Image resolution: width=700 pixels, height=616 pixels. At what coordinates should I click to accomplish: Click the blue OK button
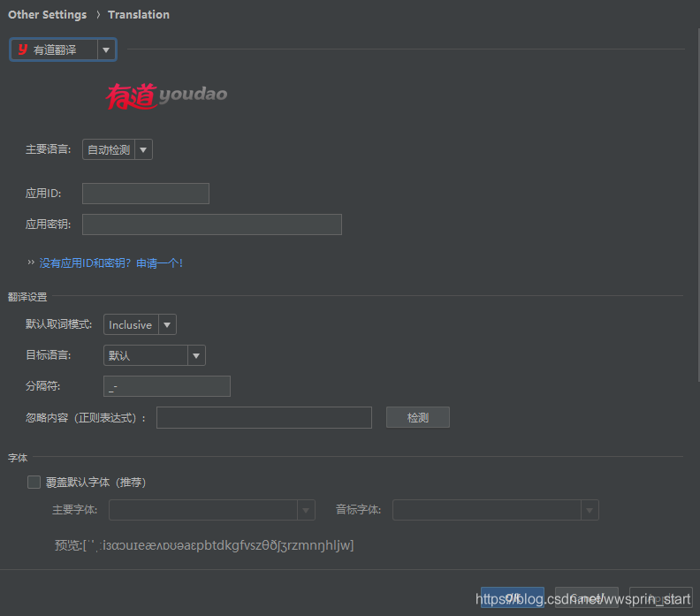click(513, 597)
